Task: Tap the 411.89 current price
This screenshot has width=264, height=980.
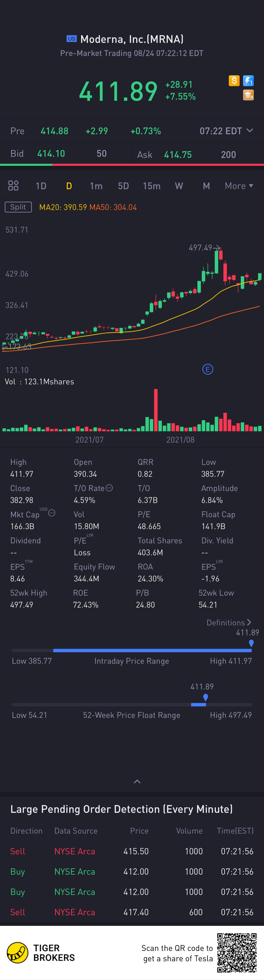Action: pyautogui.click(x=118, y=91)
